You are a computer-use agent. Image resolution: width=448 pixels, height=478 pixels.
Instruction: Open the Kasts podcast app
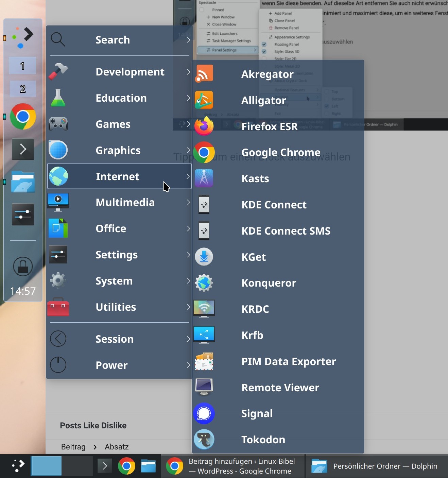click(278, 178)
